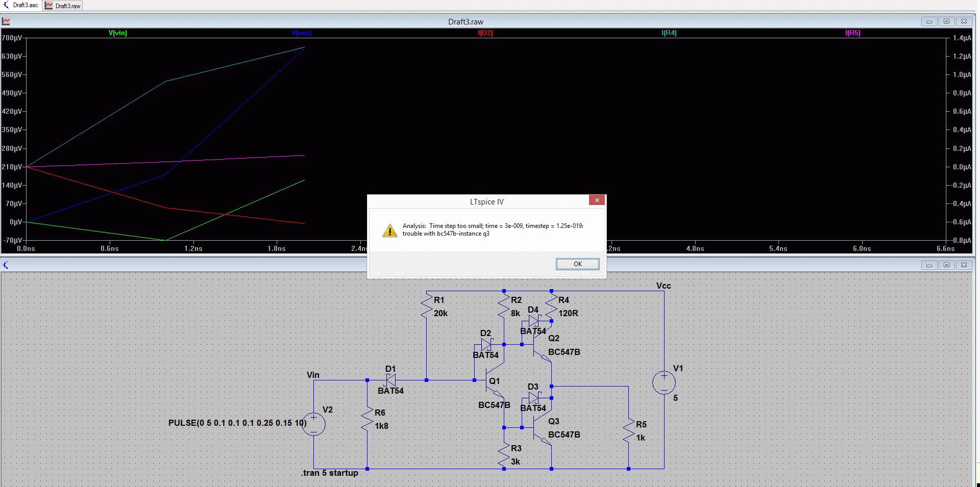Click the R1 20k resistor symbol
Screen dimensions: 980x487
click(x=427, y=306)
